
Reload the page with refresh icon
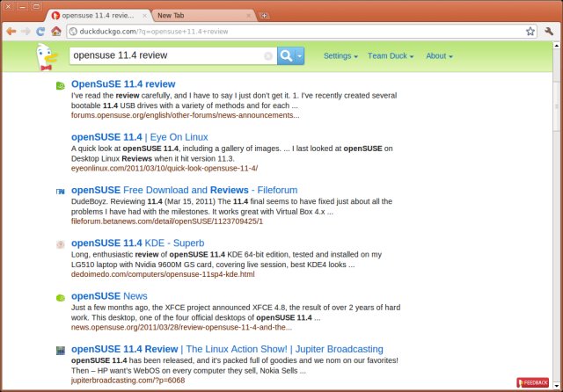[x=40, y=31]
